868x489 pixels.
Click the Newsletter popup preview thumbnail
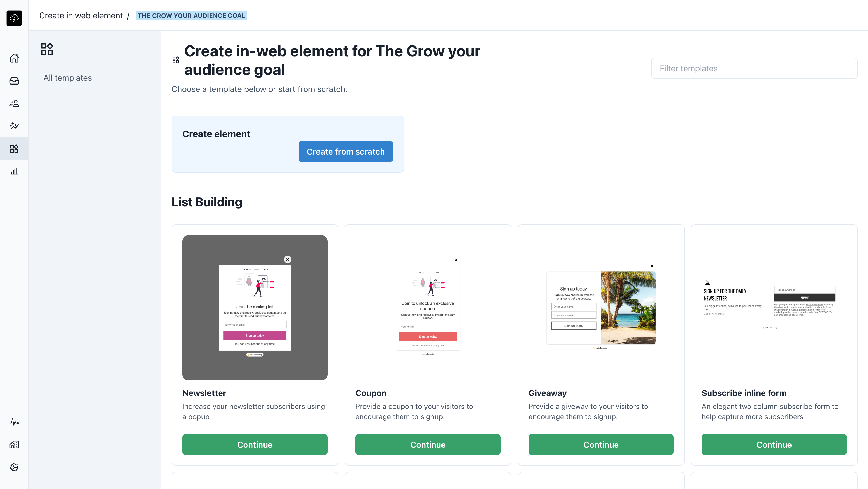[255, 308]
